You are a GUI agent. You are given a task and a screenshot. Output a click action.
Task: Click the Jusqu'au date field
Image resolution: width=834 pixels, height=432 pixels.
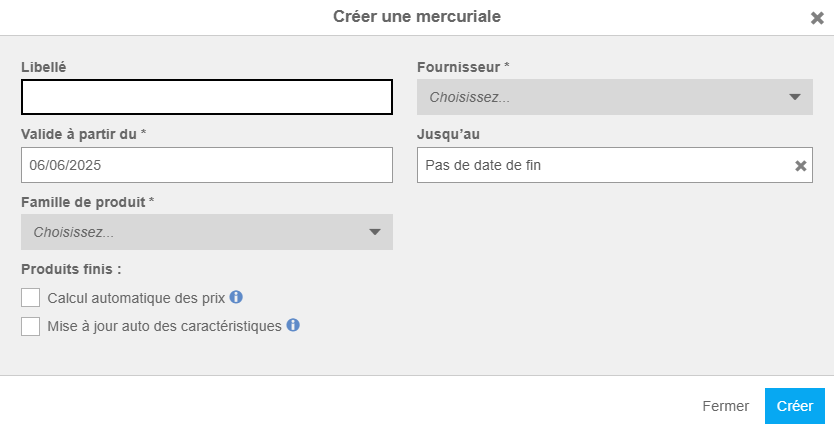(600, 165)
